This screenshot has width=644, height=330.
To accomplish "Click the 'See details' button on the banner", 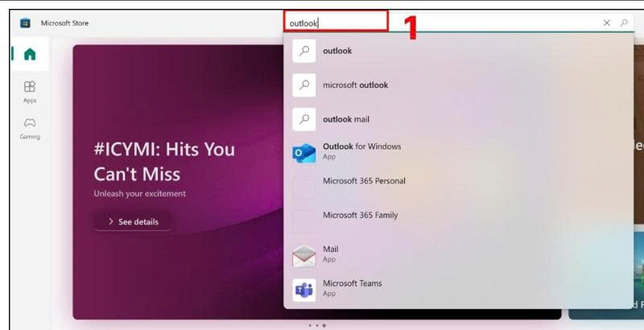I will click(134, 221).
